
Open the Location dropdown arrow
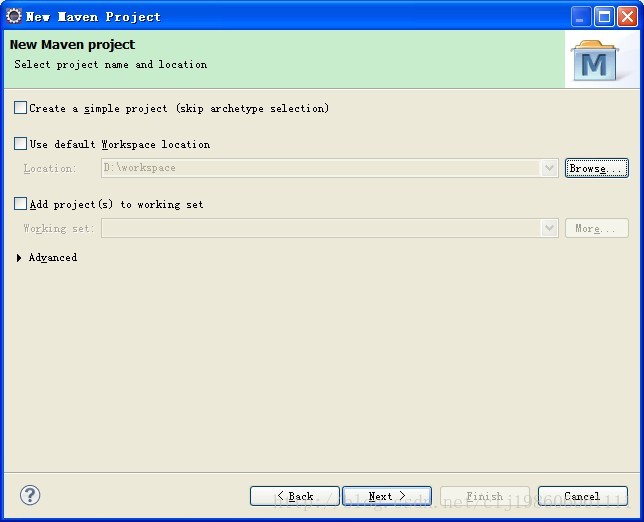(x=549, y=168)
